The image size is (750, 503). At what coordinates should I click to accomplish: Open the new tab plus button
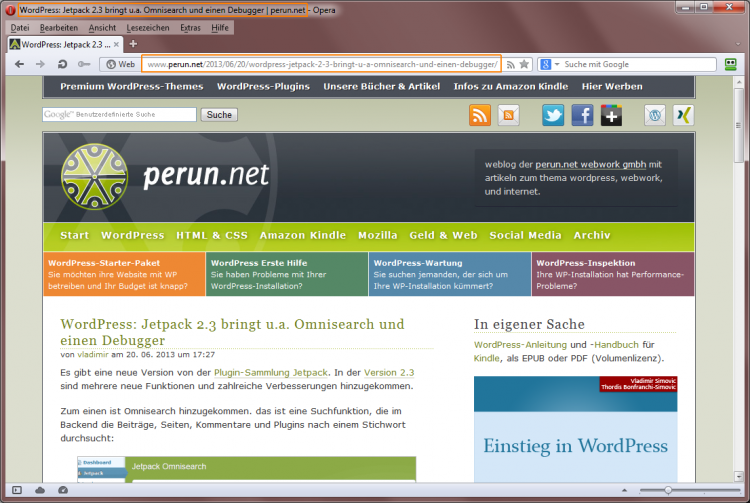132,44
